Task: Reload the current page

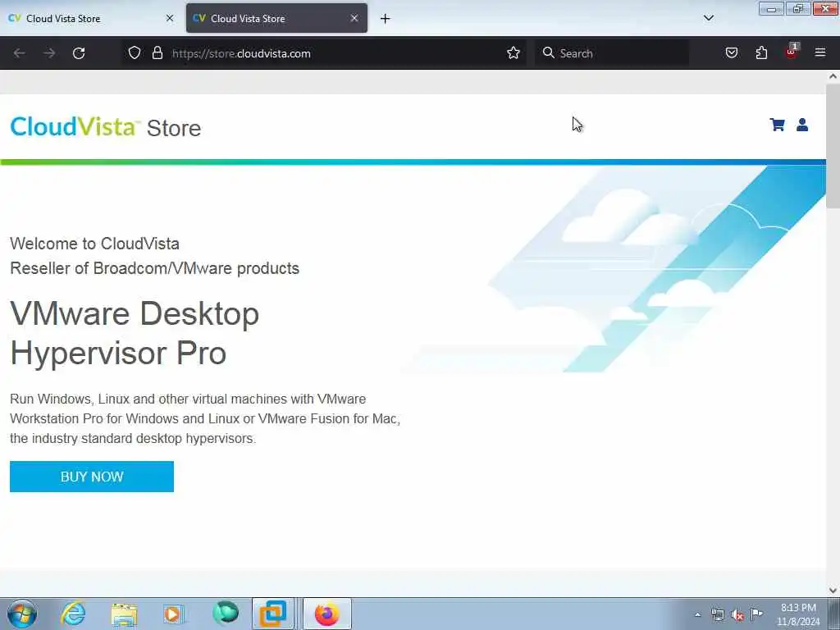Action: 79,53
